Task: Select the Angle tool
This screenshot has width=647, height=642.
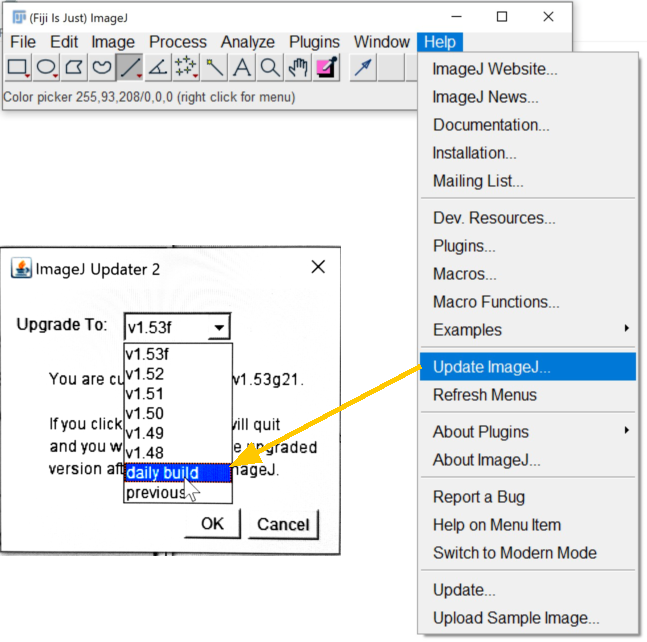Action: pos(158,68)
